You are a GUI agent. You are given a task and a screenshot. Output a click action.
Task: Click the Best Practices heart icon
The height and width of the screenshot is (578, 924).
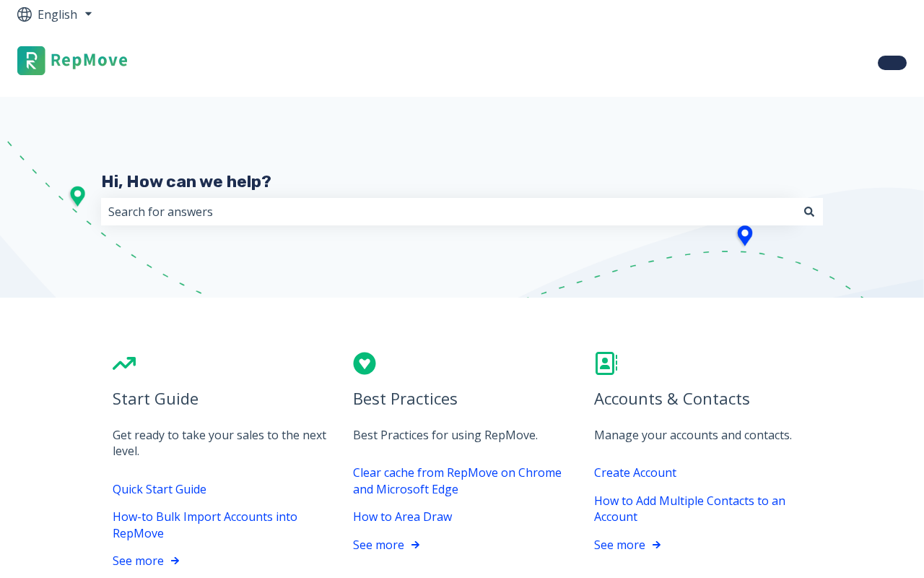click(x=365, y=363)
